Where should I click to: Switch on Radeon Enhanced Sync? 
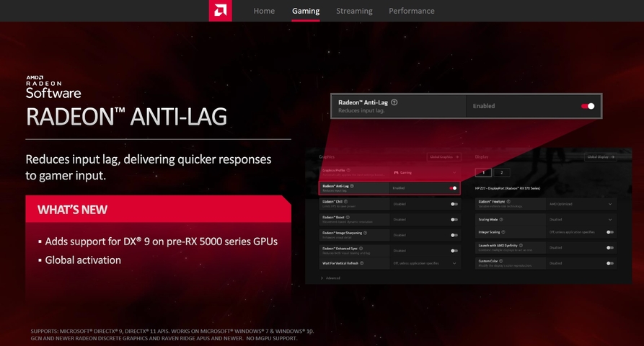(454, 251)
